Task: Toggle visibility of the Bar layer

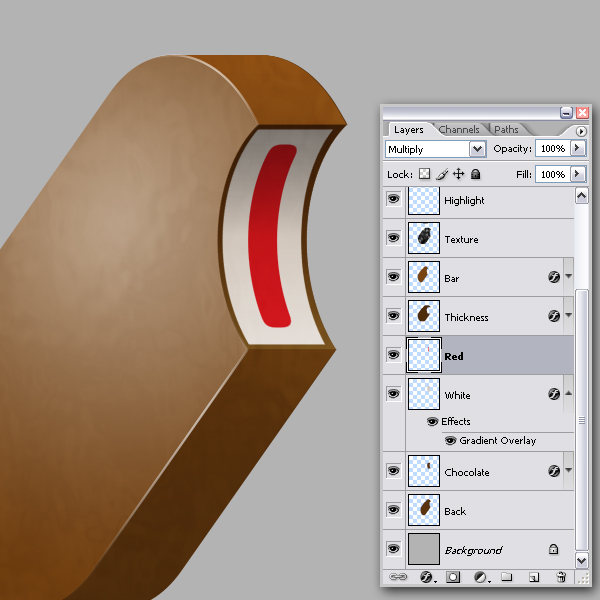Action: coord(393,277)
